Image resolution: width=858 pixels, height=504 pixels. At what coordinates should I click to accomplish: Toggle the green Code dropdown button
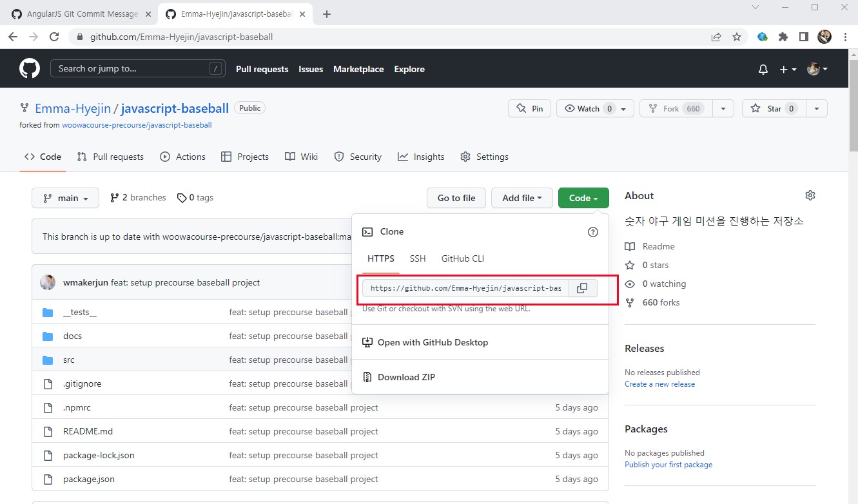click(x=583, y=198)
